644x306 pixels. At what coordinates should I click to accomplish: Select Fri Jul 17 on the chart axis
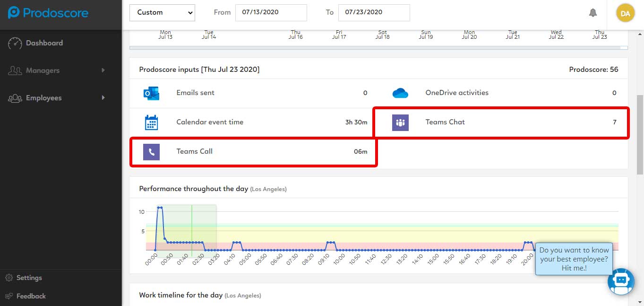339,35
